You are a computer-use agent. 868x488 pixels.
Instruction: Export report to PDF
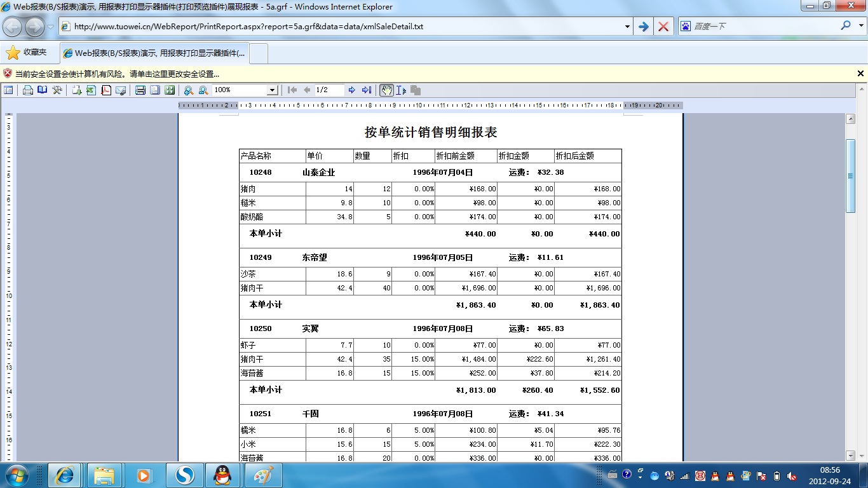(106, 90)
